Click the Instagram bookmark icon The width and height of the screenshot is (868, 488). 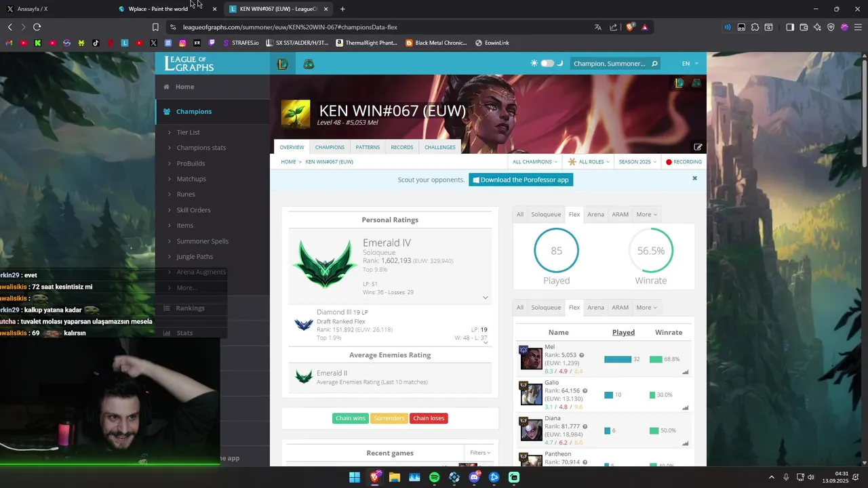pyautogui.click(x=182, y=43)
